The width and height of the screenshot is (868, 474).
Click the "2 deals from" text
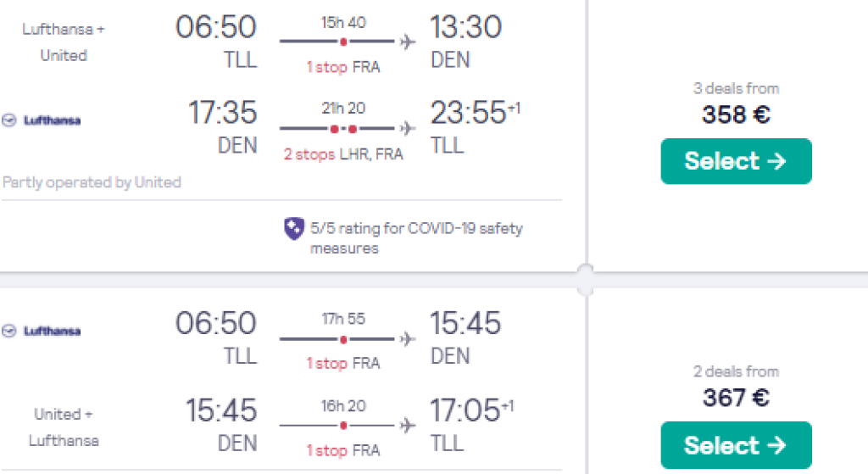[x=736, y=371]
